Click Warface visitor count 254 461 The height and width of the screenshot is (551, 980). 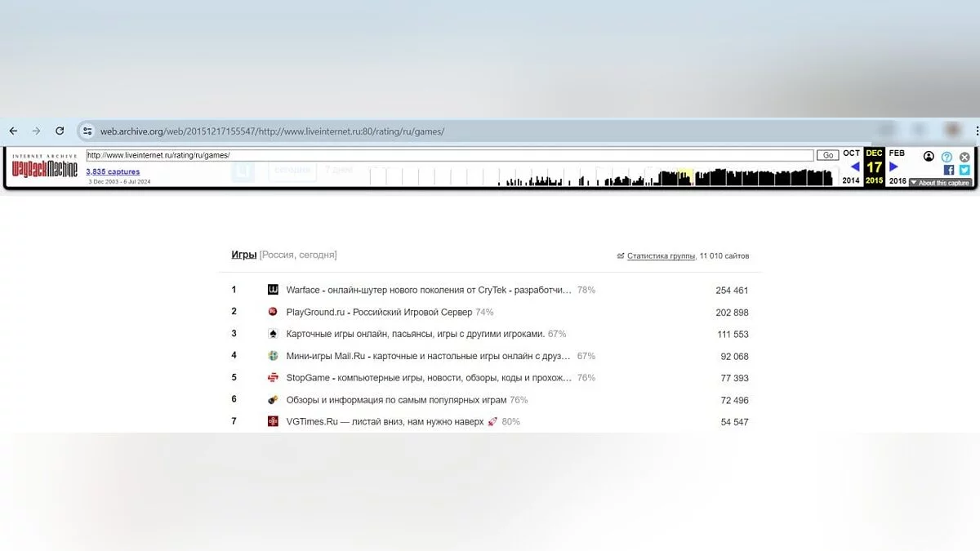click(x=732, y=291)
